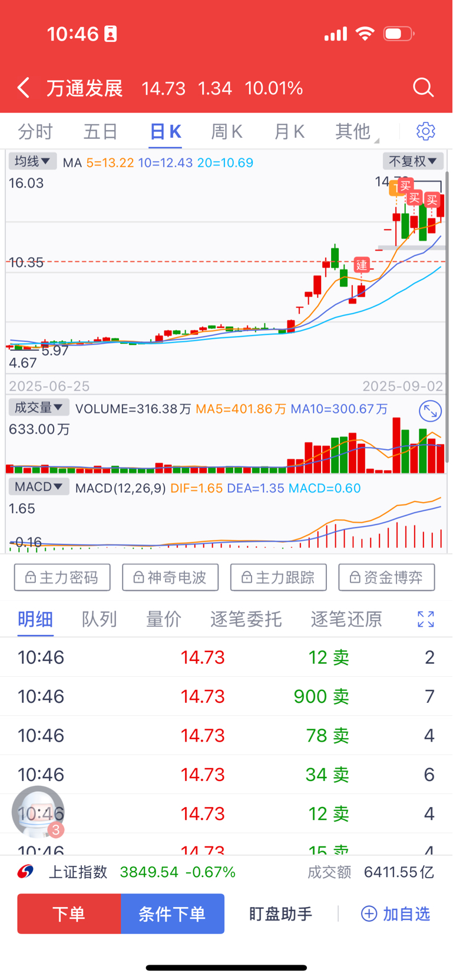
Task: Open MACD indicator dropdown
Action: click(x=38, y=487)
